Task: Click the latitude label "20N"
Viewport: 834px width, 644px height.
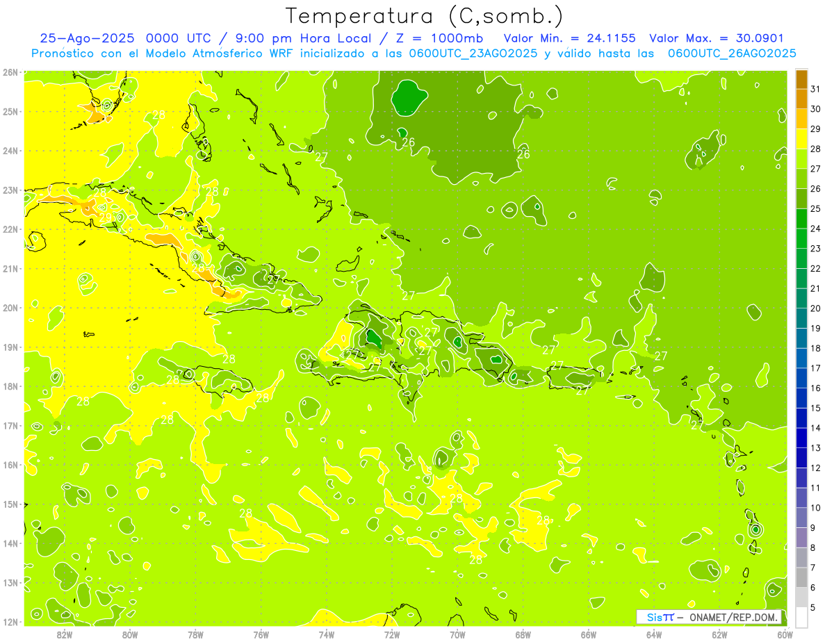Action: (x=10, y=308)
